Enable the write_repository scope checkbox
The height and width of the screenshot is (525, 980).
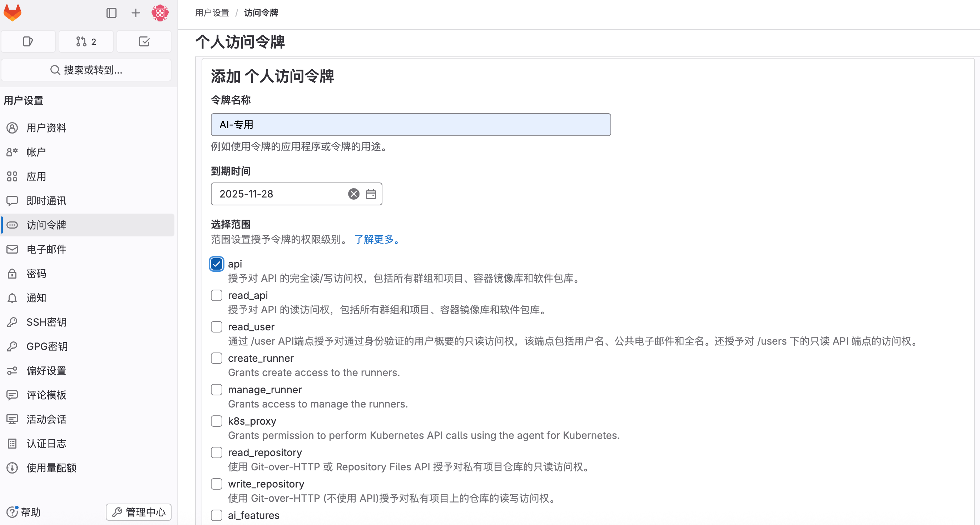point(217,484)
